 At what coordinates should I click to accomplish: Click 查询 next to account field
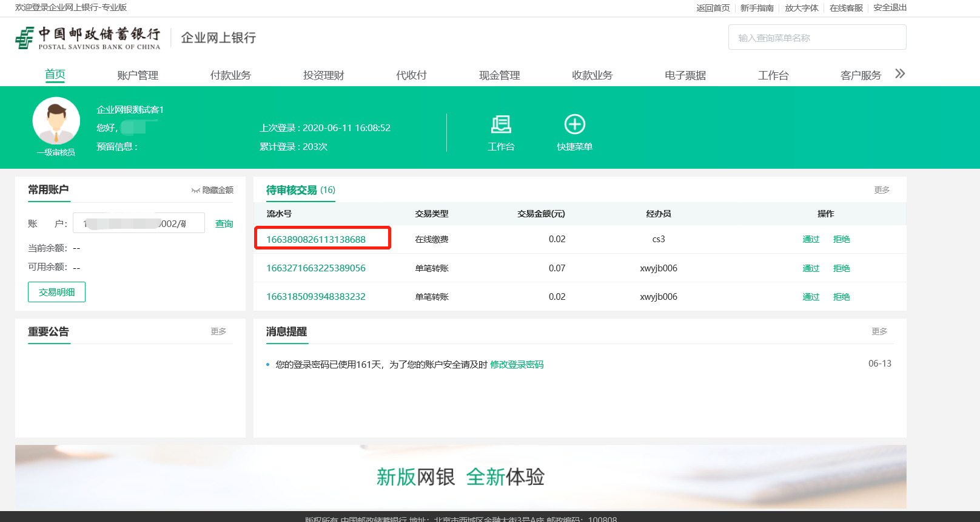224,224
